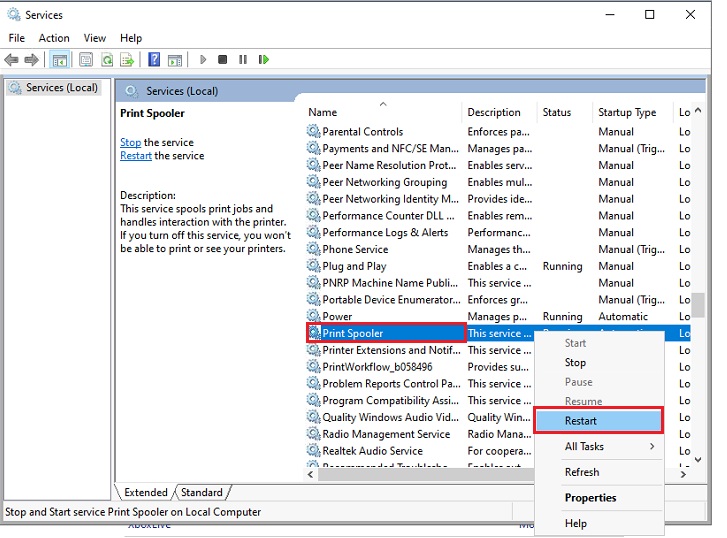Click Stop Service square icon
The width and height of the screenshot is (727, 538).
click(223, 59)
